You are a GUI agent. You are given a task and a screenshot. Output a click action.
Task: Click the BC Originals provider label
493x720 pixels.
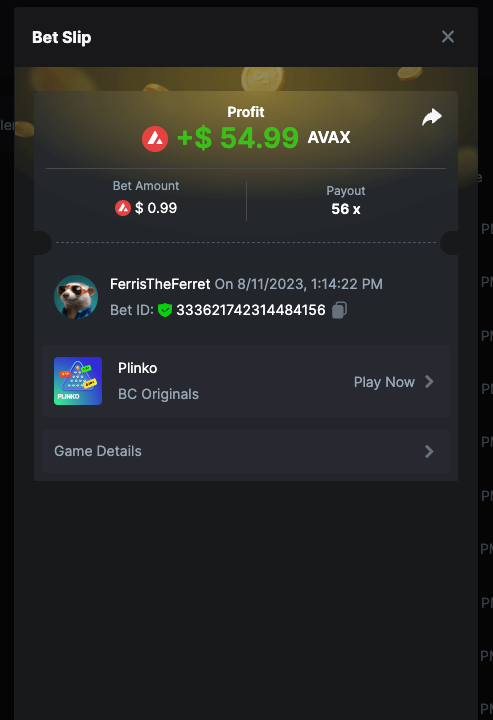(x=158, y=394)
